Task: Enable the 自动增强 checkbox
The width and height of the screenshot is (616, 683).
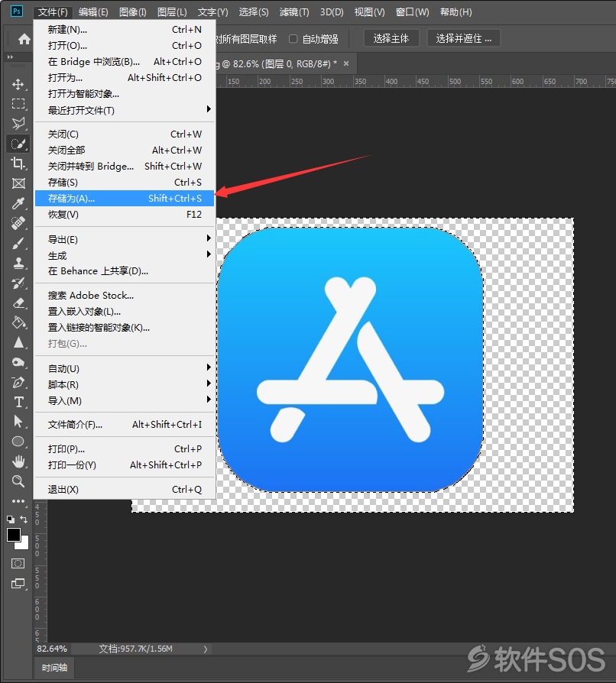Action: point(293,39)
